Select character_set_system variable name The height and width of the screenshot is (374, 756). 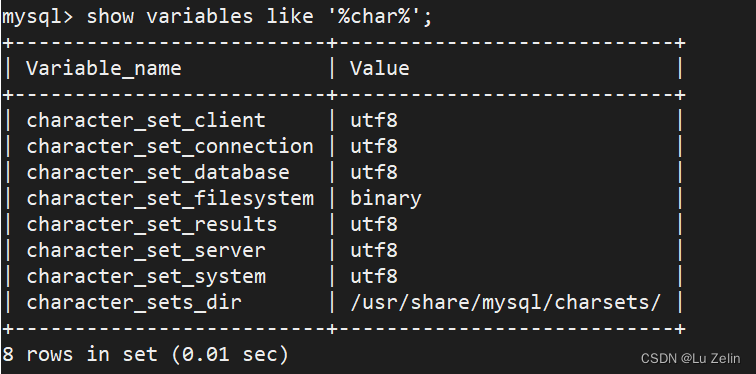(x=146, y=277)
